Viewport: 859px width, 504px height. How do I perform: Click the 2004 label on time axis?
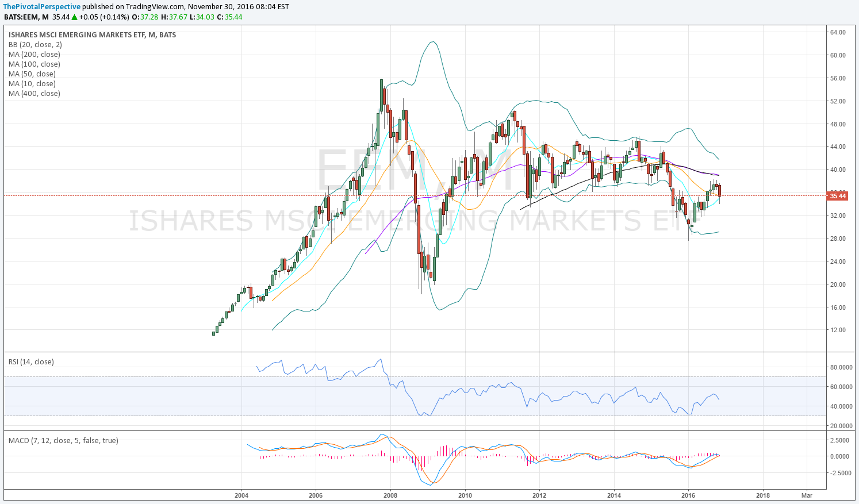pyautogui.click(x=241, y=495)
